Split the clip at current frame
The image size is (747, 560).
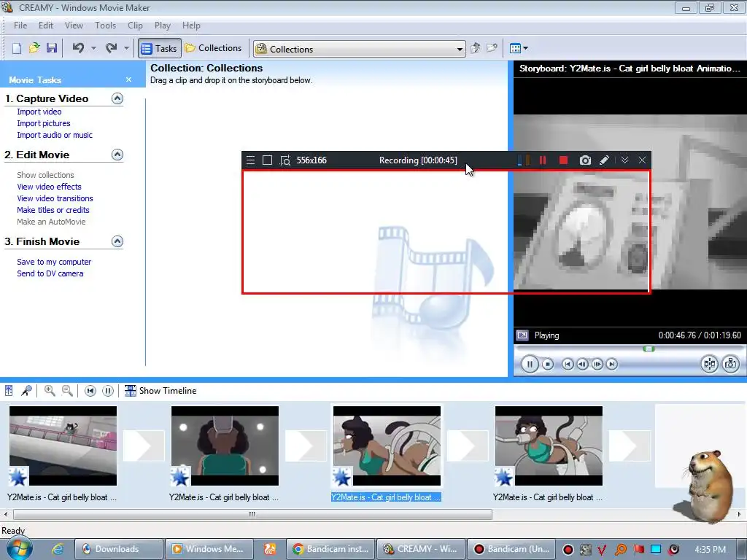[709, 365]
